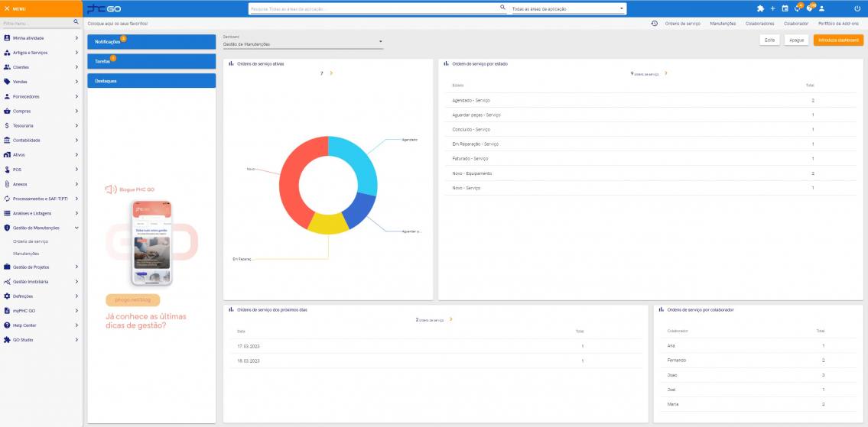Close the sidebar with the MENU X icon
This screenshot has height=427, width=868.
[7, 9]
